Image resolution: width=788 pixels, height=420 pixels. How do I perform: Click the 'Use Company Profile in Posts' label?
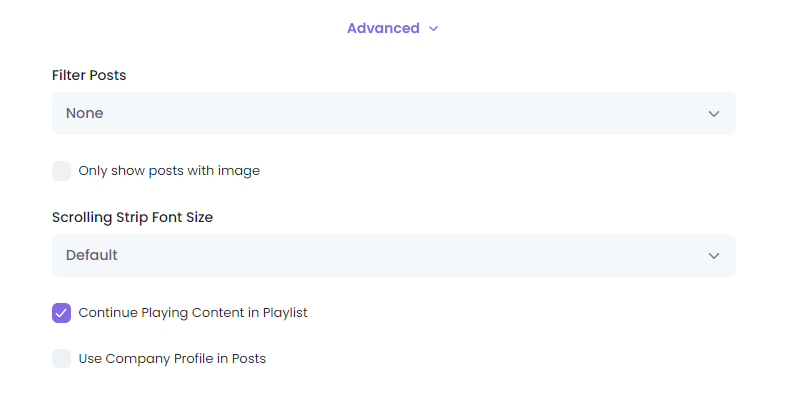pos(172,359)
